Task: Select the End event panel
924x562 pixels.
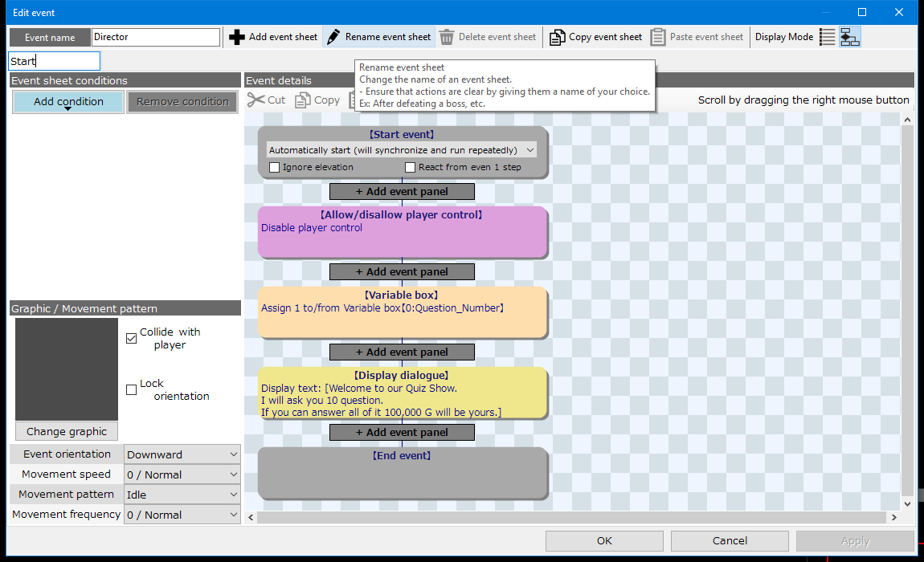Action: click(x=403, y=472)
